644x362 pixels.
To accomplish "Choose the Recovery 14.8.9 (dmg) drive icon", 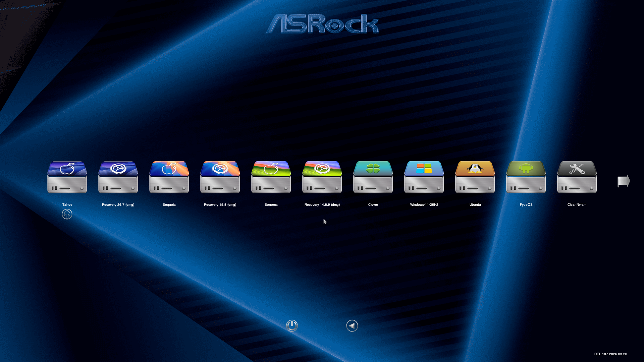I will pos(322,177).
